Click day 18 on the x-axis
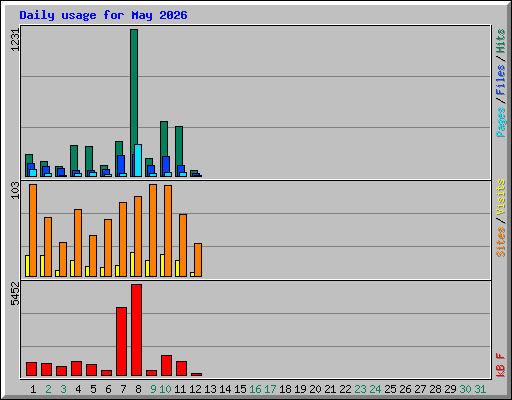Viewport: 512px width, 400px height. click(285, 389)
